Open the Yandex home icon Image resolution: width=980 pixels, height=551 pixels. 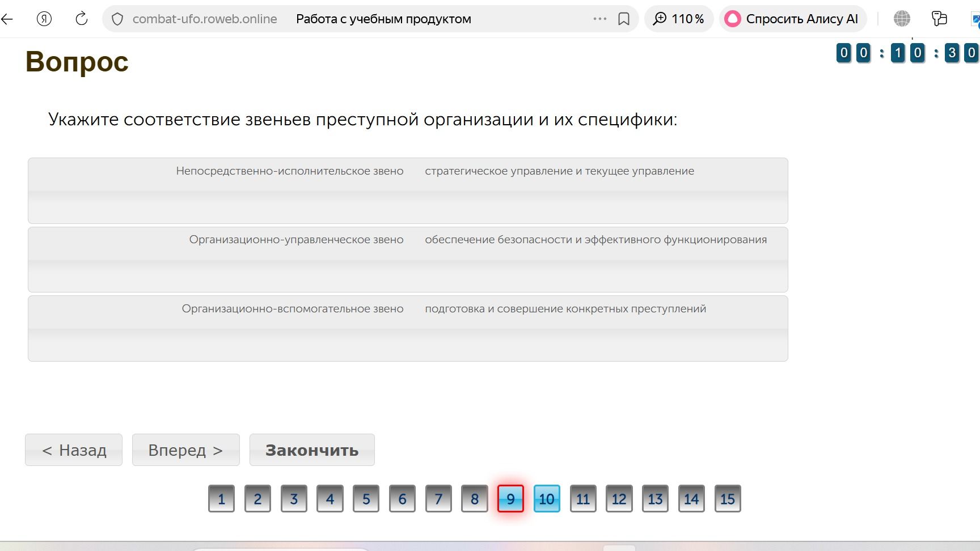pos(44,19)
